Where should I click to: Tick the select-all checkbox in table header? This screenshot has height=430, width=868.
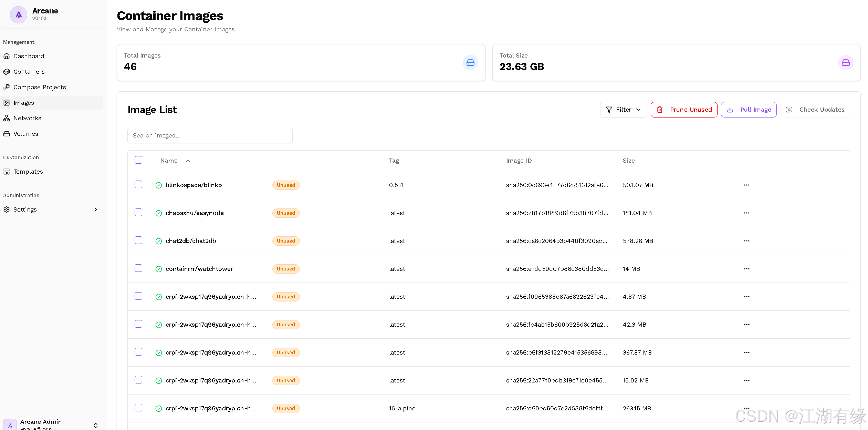point(138,160)
